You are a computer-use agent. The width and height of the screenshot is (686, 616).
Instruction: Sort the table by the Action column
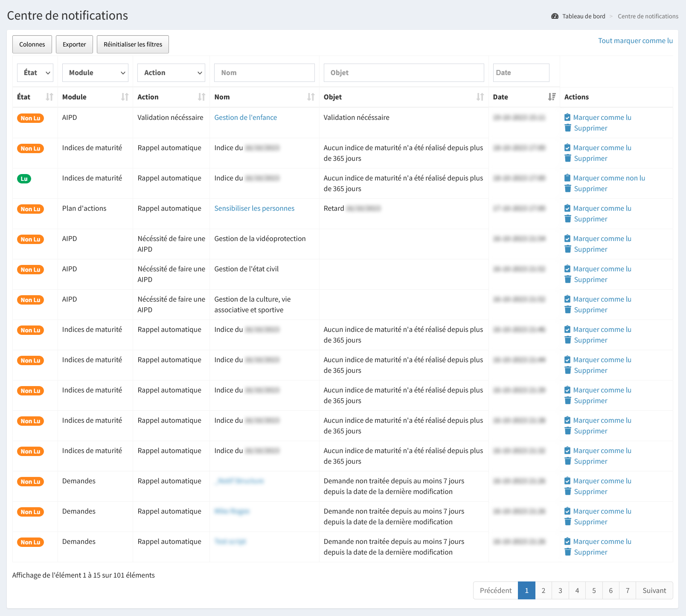tap(201, 97)
